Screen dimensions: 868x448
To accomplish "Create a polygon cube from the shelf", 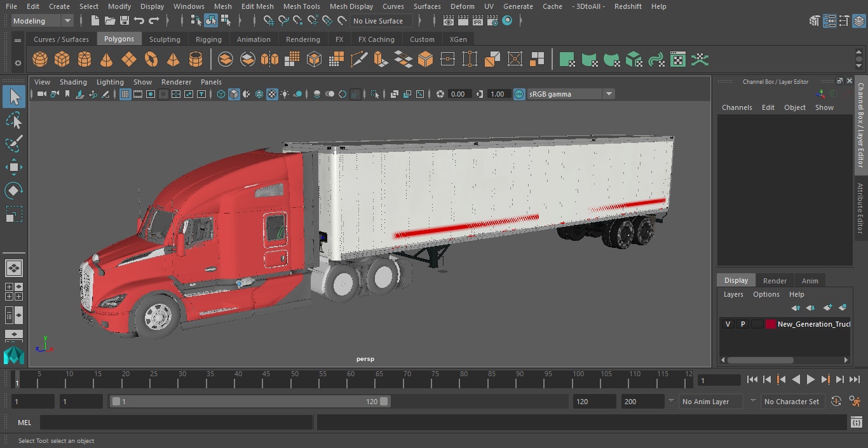I will coord(62,60).
